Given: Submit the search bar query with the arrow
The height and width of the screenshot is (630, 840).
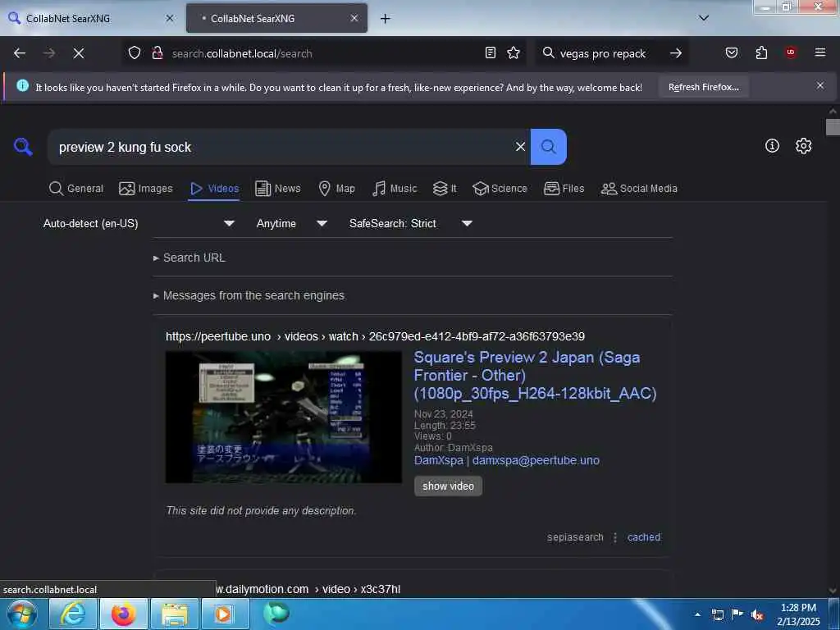Looking at the screenshot, I should point(676,53).
